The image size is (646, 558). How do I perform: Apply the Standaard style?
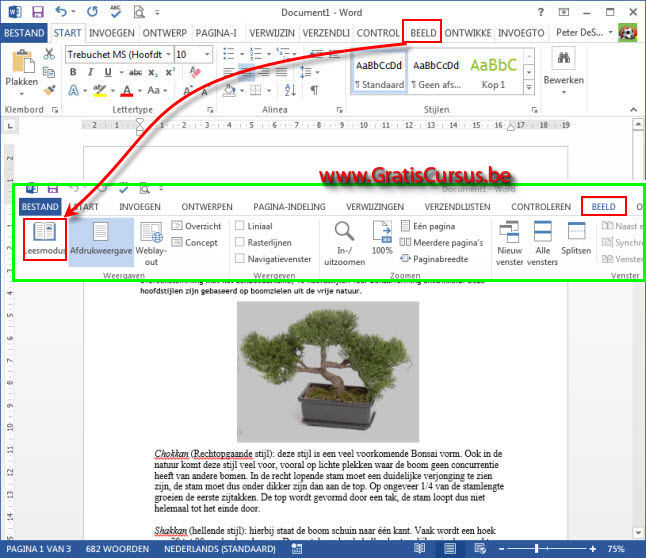[x=379, y=73]
